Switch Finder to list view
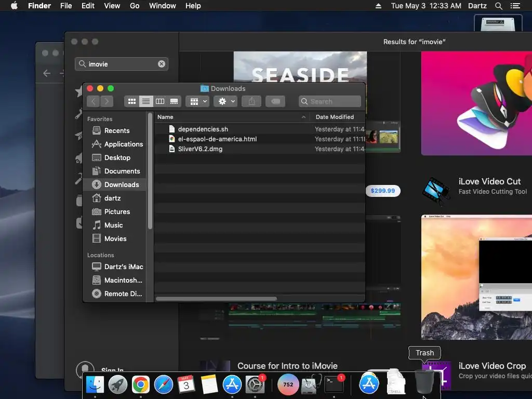The height and width of the screenshot is (399, 532). pyautogui.click(x=146, y=101)
